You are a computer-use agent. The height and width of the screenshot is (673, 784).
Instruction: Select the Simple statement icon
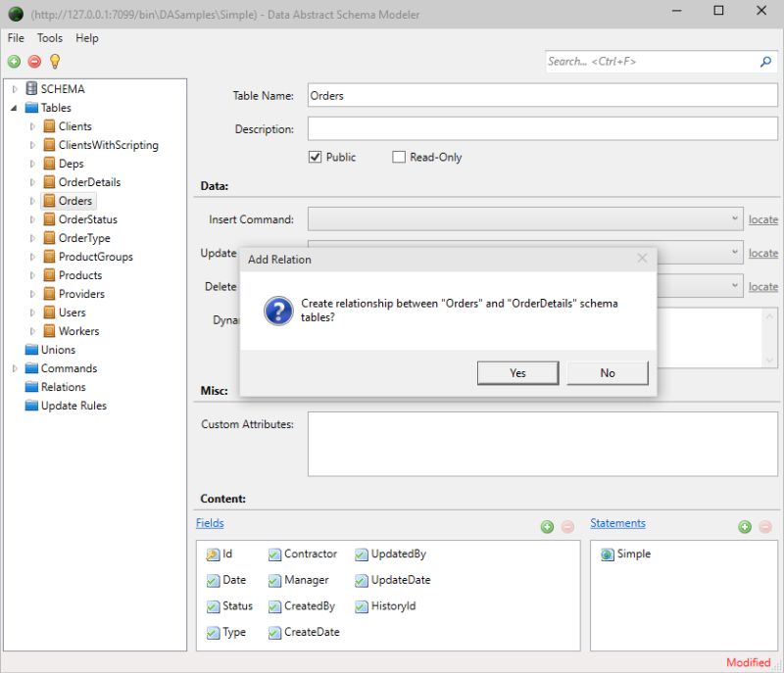(x=607, y=554)
